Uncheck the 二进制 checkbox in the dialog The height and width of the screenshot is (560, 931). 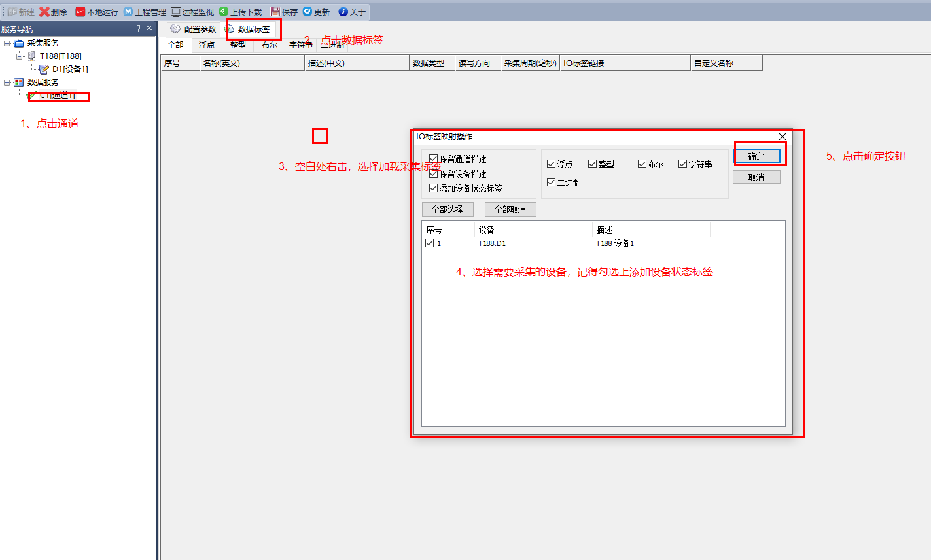point(551,183)
